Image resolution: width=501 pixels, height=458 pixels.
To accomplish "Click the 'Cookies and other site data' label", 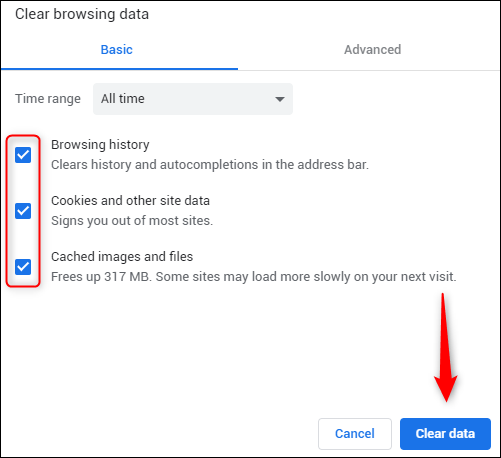I will (x=130, y=201).
